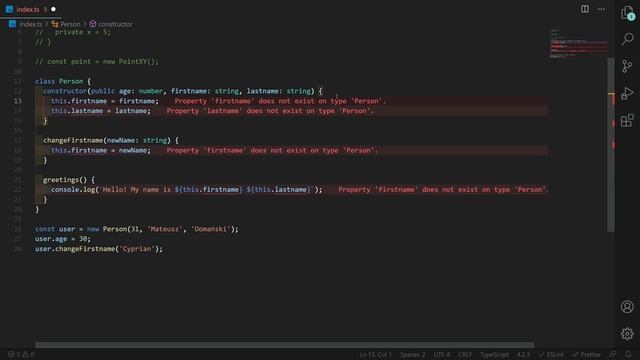The image size is (640, 360).
Task: Click 'changeFirstname(newName: string)' method line
Action: coord(111,140)
